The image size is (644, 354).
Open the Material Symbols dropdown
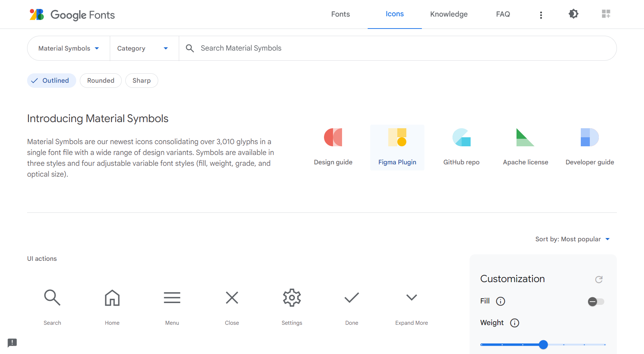69,48
